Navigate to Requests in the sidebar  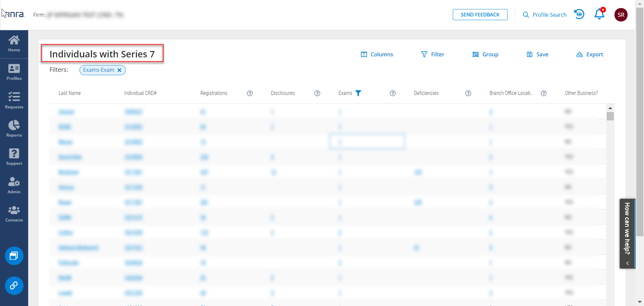(x=14, y=101)
